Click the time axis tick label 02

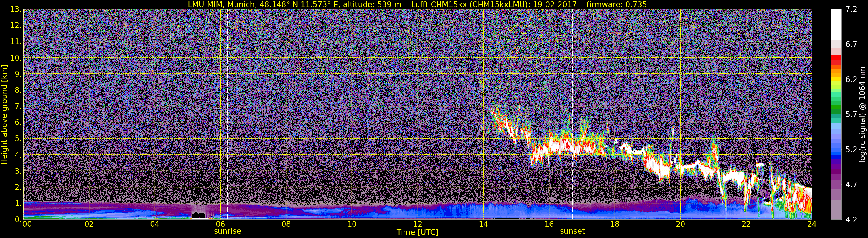(x=89, y=224)
